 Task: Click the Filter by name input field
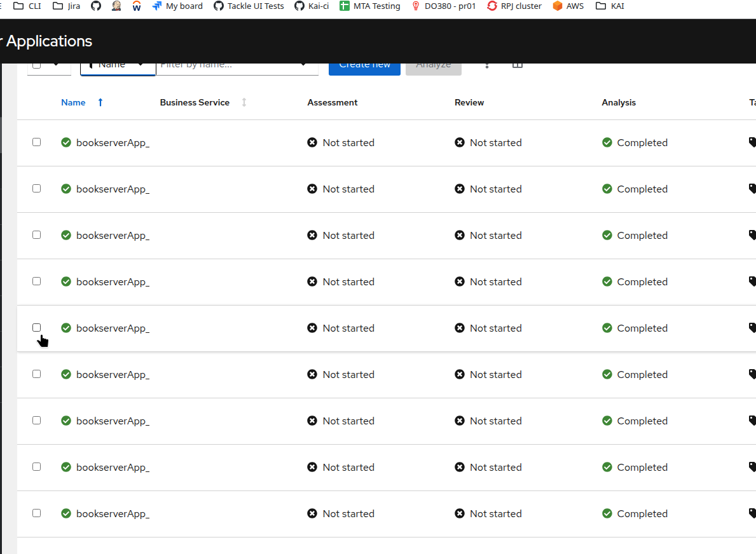click(229, 65)
